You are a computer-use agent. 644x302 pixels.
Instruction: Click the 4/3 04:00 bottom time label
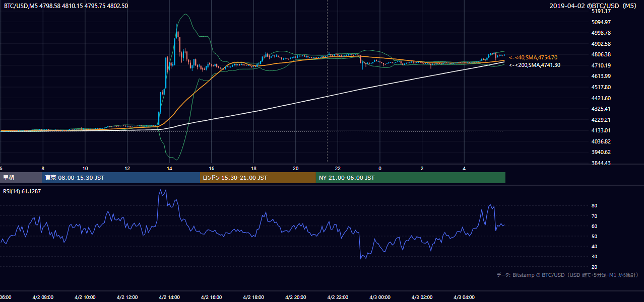[x=464, y=297]
